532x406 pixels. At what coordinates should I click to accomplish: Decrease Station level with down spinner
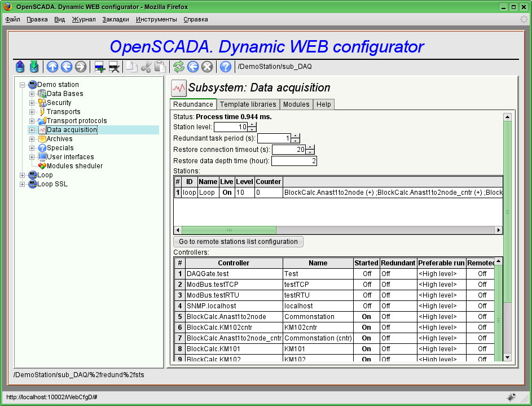point(252,129)
